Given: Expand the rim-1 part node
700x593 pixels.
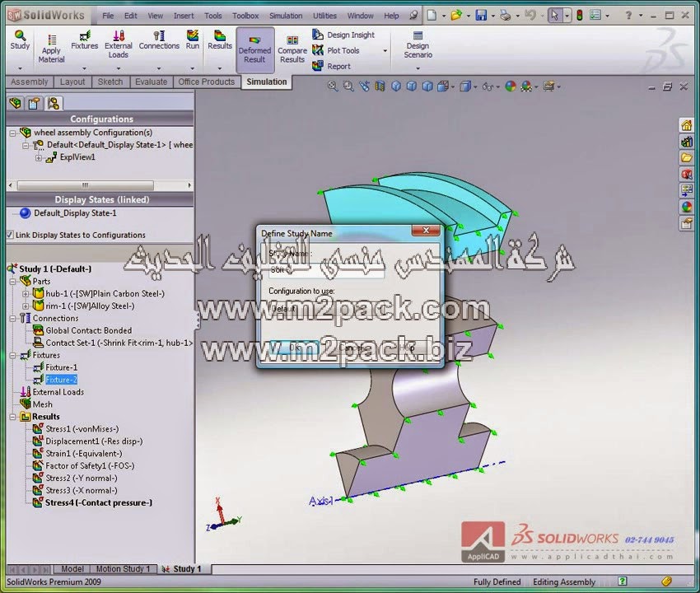Looking at the screenshot, I should [x=26, y=306].
